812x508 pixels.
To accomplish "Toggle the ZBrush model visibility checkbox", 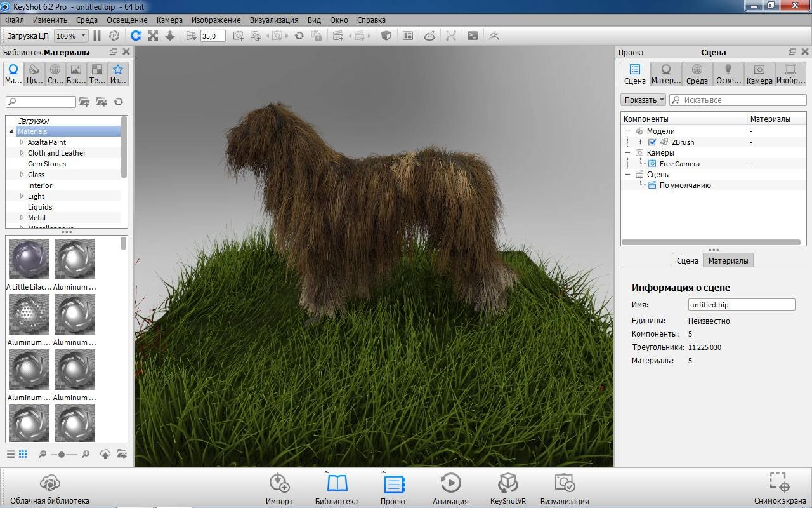I will click(x=652, y=142).
